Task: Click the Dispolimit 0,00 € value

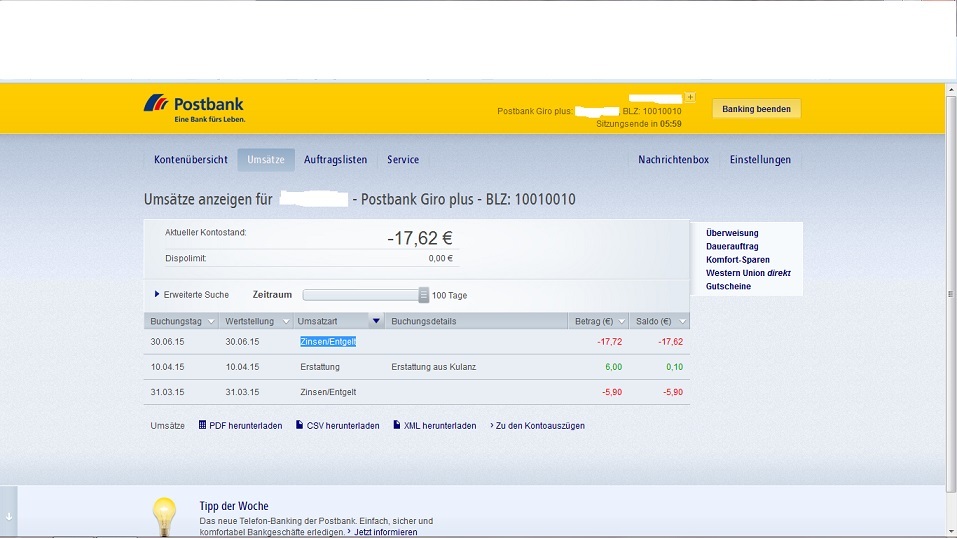Action: (x=440, y=258)
